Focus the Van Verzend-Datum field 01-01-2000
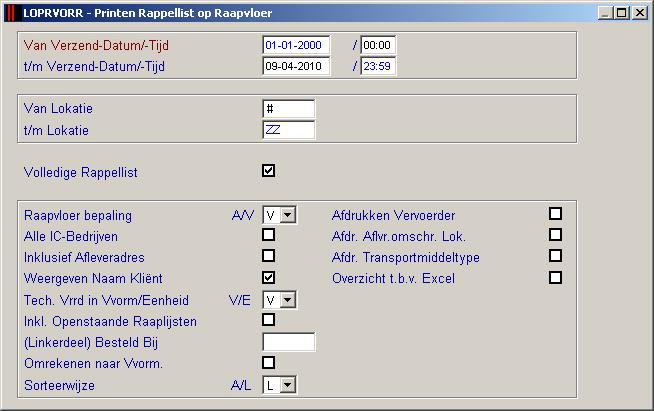The height and width of the screenshot is (411, 654). tap(296, 45)
